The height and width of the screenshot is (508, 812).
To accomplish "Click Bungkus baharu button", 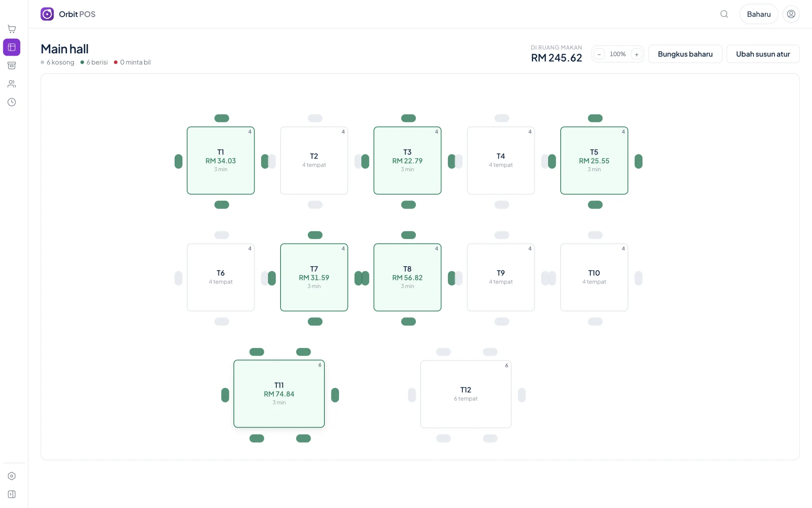I will [x=685, y=54].
